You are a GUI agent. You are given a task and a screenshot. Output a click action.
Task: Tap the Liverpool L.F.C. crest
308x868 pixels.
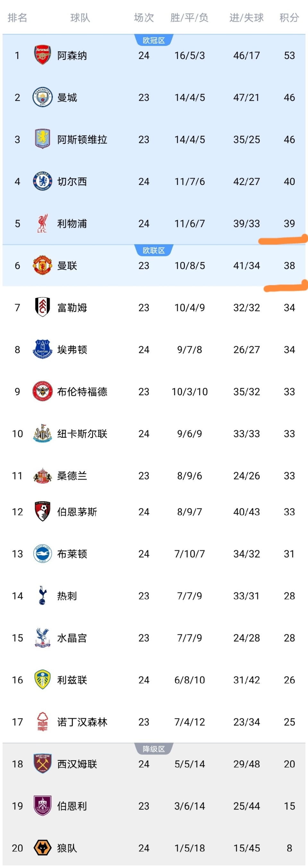tap(42, 223)
